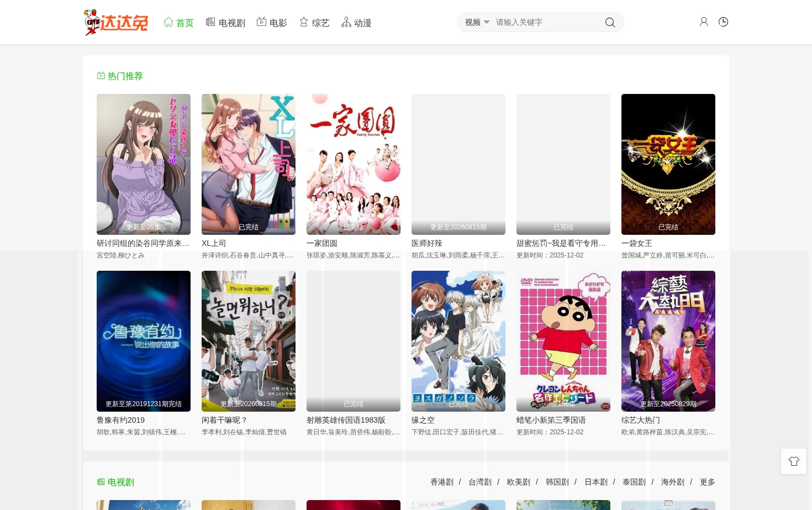This screenshot has width=812, height=510.
Task: Click the 一家团圆 title text link
Action: 322,243
